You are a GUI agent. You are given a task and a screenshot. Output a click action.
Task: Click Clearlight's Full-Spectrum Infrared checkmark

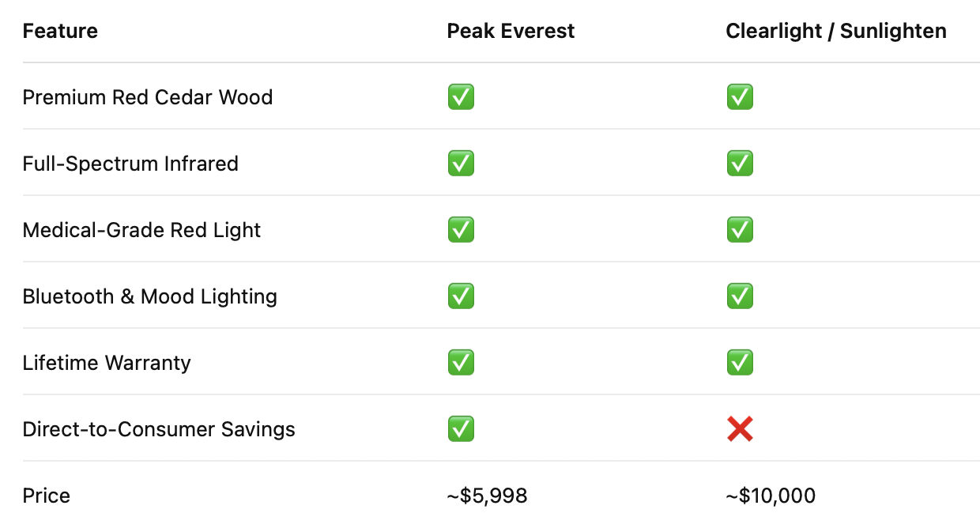pyautogui.click(x=740, y=164)
